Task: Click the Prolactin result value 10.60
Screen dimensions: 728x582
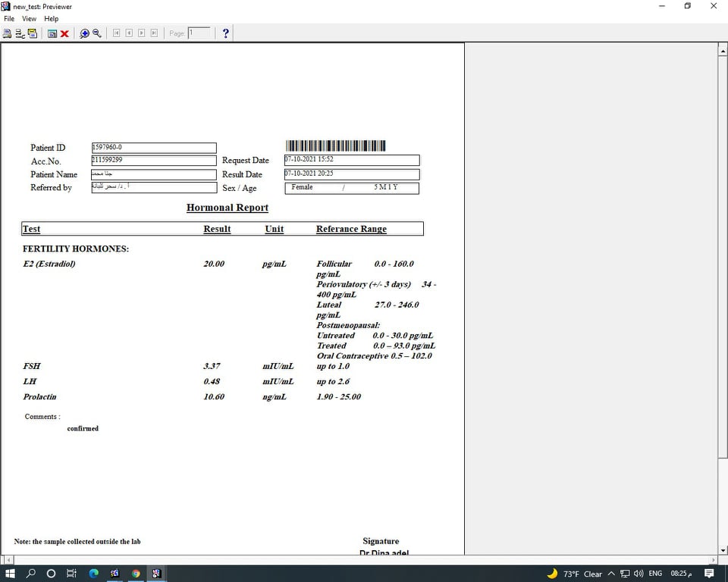Action: coord(214,396)
